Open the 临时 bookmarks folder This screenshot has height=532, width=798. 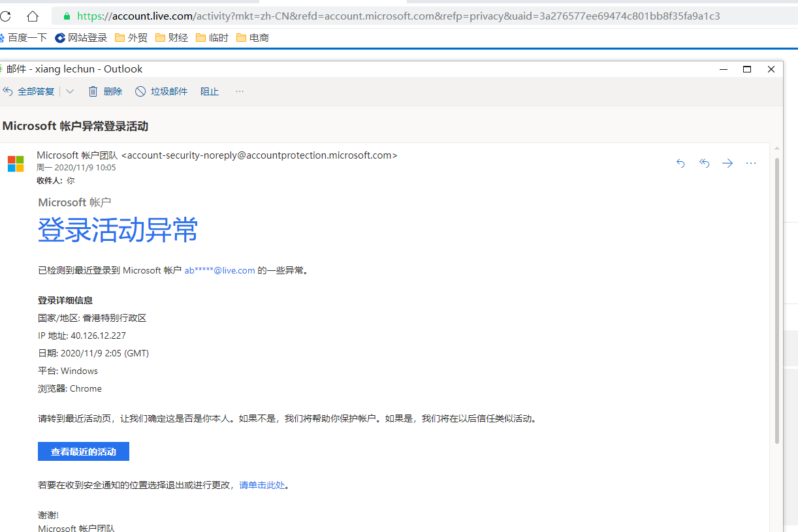pos(212,38)
